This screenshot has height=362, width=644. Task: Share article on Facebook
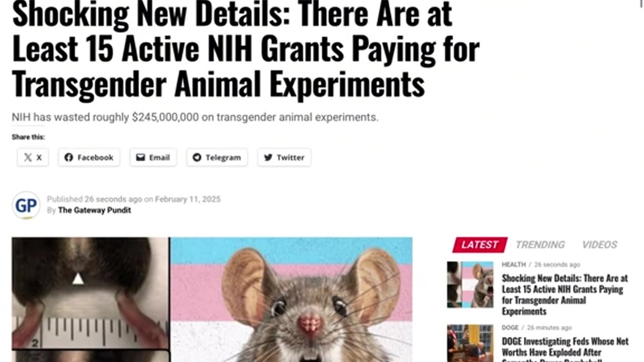(x=89, y=157)
